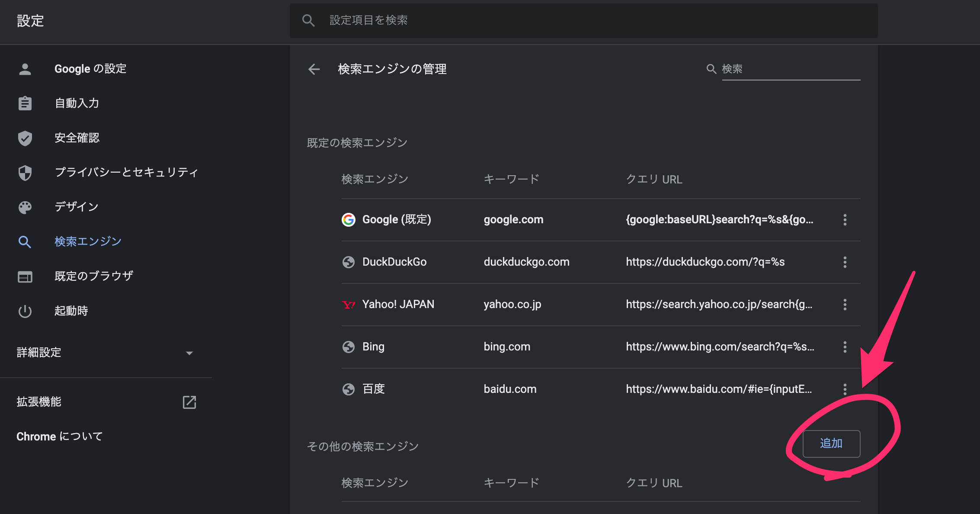Click the yahoo.co.jp keyword cell
This screenshot has height=514, width=980.
[512, 305]
